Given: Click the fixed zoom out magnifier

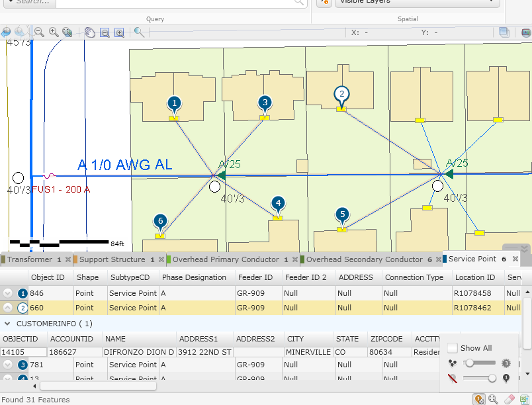Looking at the screenshot, I should (x=39, y=32).
